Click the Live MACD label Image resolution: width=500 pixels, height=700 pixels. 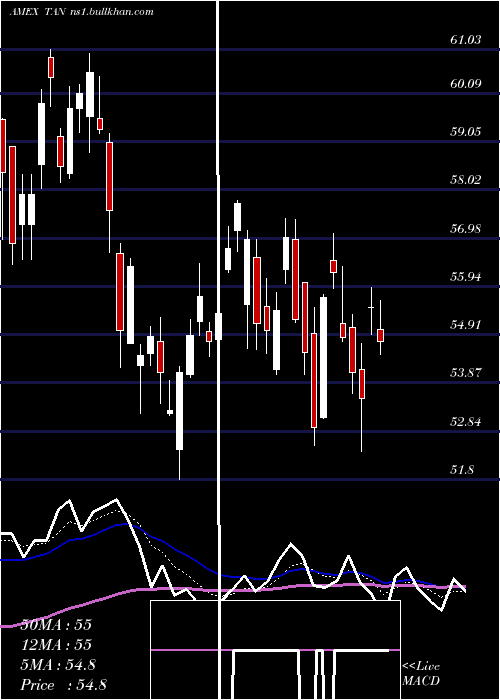tap(421, 673)
